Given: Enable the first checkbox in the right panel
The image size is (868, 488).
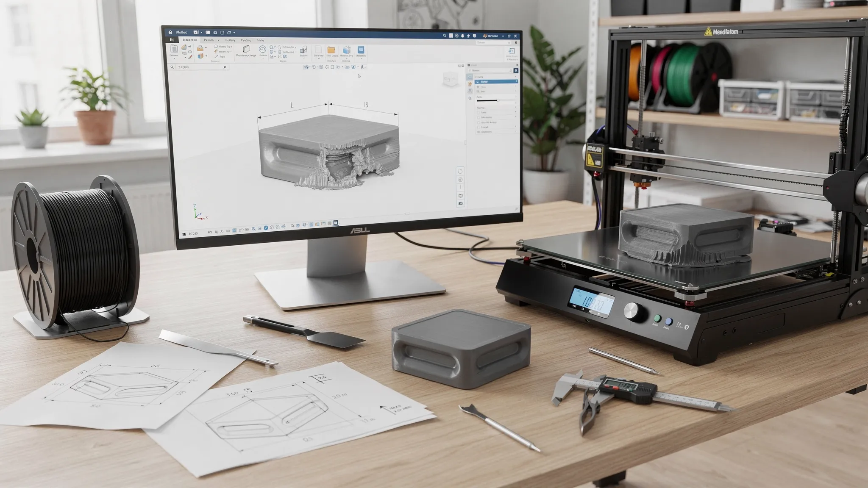Looking at the screenshot, I should coord(479,112).
